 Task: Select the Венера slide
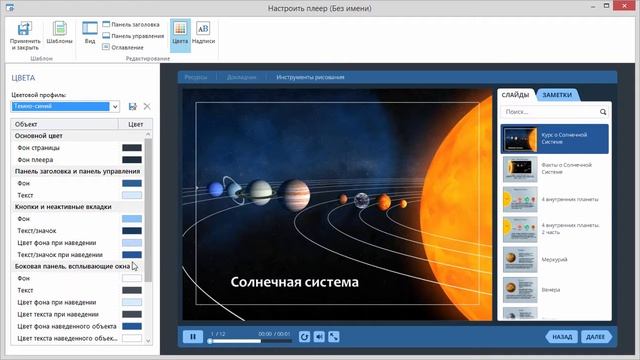[x=555, y=289]
